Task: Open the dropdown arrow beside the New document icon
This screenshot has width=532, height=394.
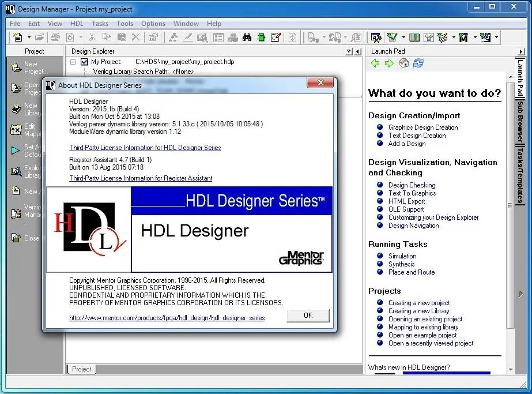Action: (x=29, y=37)
